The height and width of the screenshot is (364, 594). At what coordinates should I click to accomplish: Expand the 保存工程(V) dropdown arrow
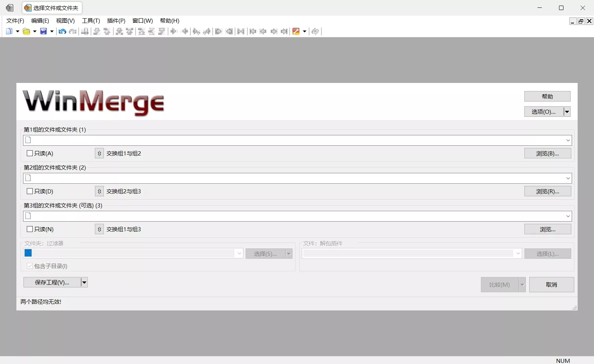click(84, 282)
